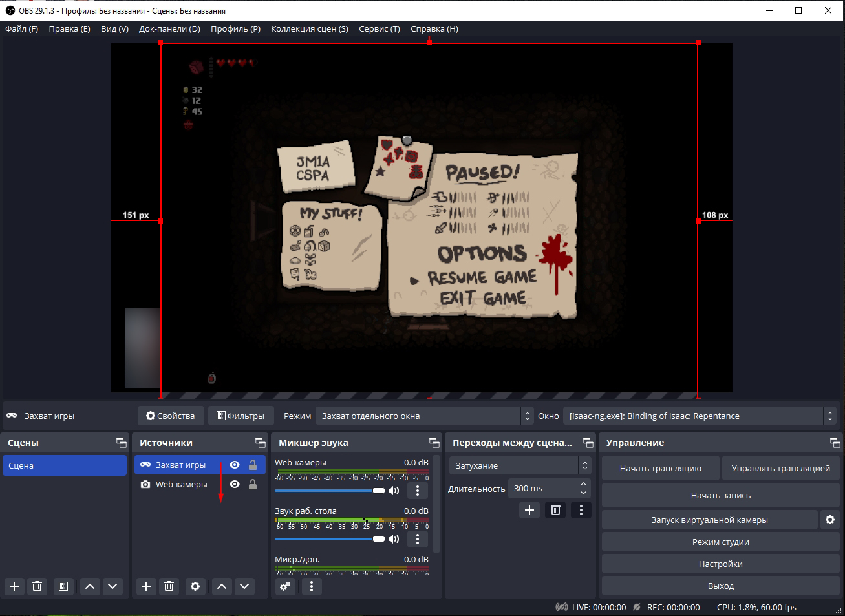Click Начать трансляцию (Start streaming)
The height and width of the screenshot is (616, 845).
[x=660, y=468]
